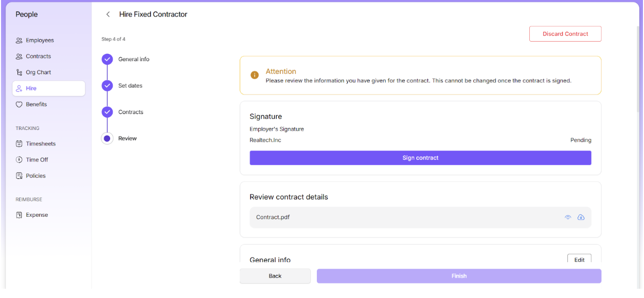
Task: Jump to the Set dates step
Action: coord(107,85)
